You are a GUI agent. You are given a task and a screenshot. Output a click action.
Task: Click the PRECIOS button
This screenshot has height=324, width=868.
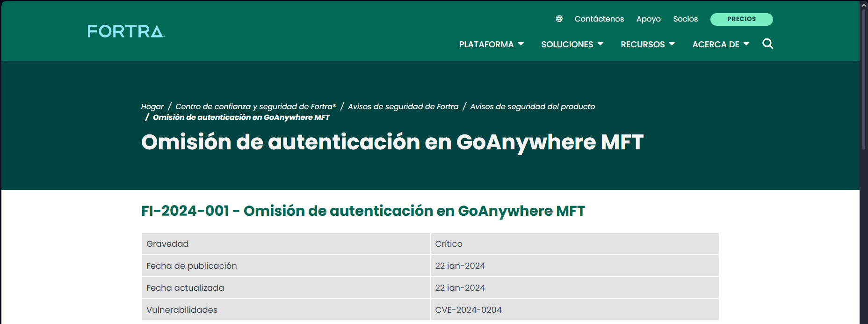741,19
